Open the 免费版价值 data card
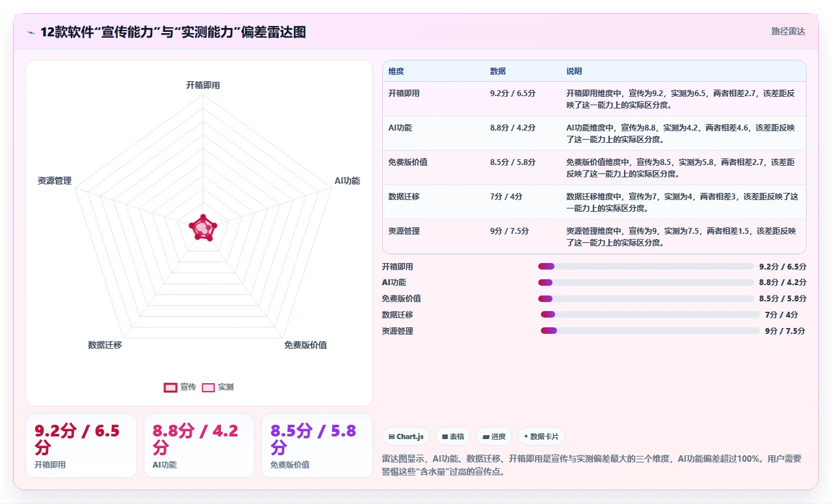Viewport: 832px width, 504px height. 317,446
